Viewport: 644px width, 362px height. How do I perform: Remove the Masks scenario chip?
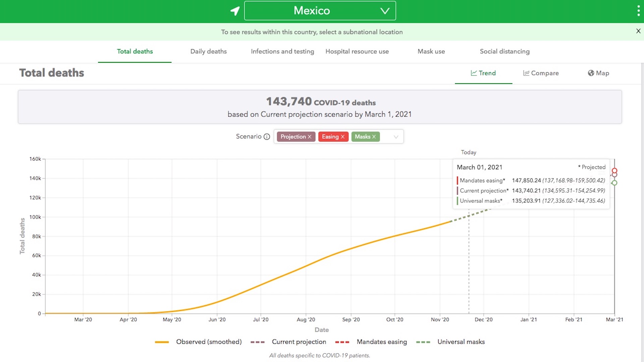point(374,136)
